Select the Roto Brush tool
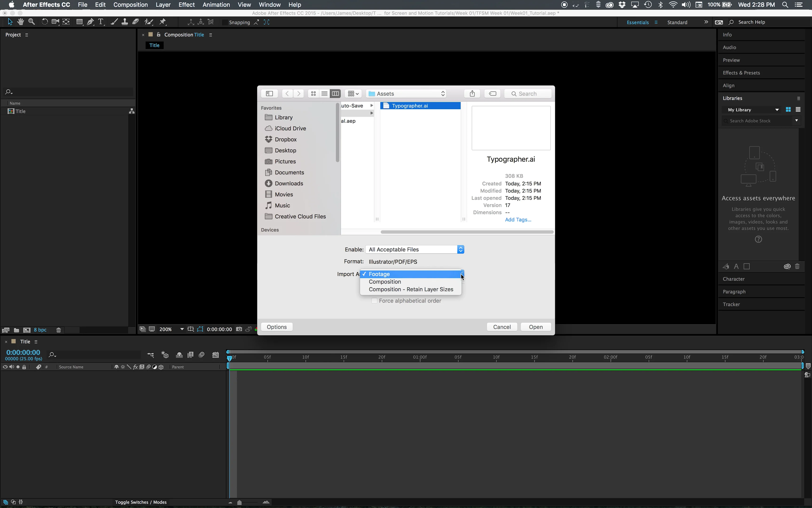The width and height of the screenshot is (812, 508). (x=149, y=21)
